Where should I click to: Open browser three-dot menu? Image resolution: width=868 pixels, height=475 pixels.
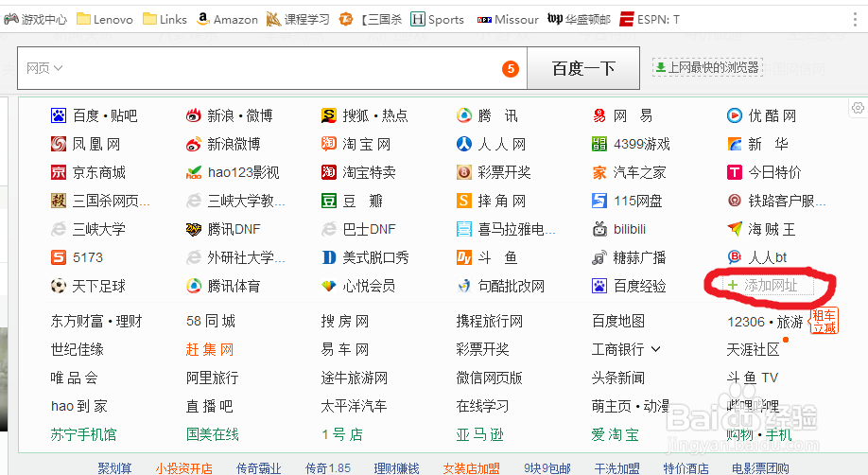(856, 20)
